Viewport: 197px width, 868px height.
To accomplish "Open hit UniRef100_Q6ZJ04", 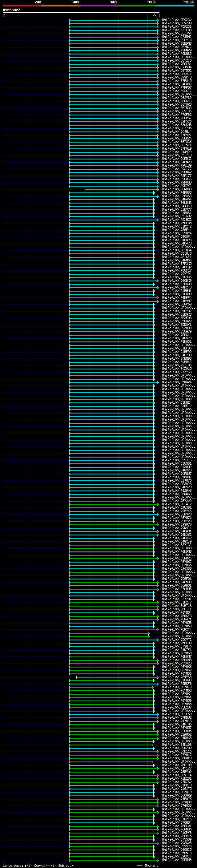I will pyautogui.click(x=177, y=33).
